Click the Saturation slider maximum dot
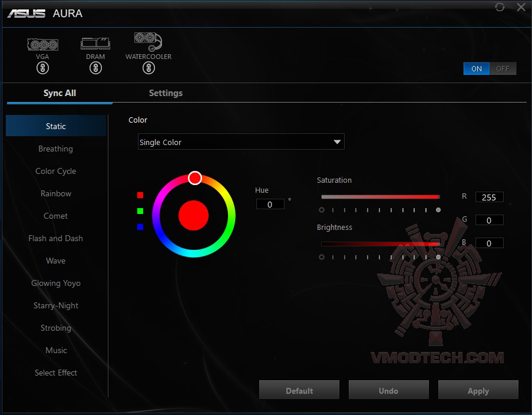The height and width of the screenshot is (415, 532). click(x=438, y=210)
